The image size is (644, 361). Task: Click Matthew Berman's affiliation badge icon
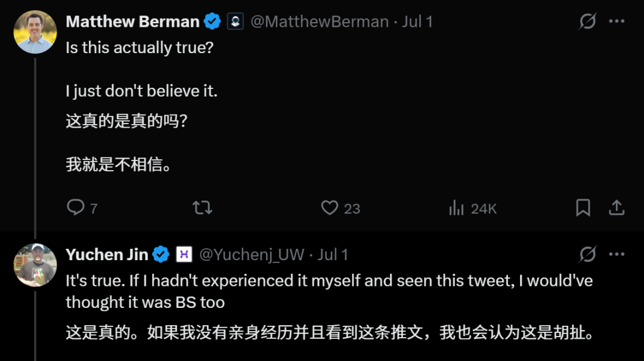point(236,21)
